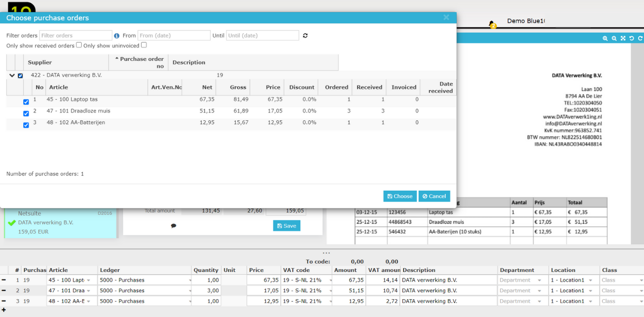644x317 pixels.
Task: Click the green checkmark on the Netsuite invoice card
Action: tap(12, 223)
